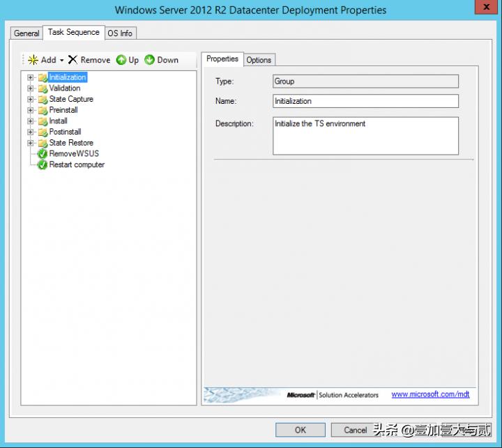Image resolution: width=502 pixels, height=448 pixels.
Task: Click the Description text box
Action: point(365,136)
